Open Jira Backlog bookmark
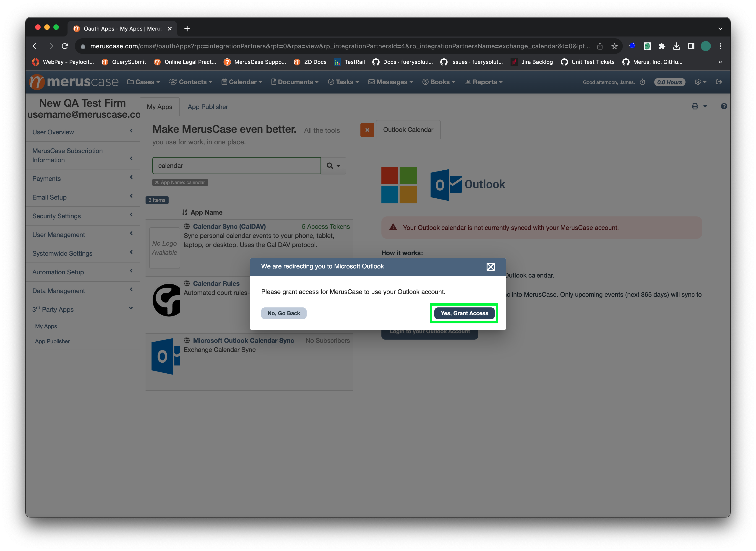The width and height of the screenshot is (756, 551). tap(532, 62)
